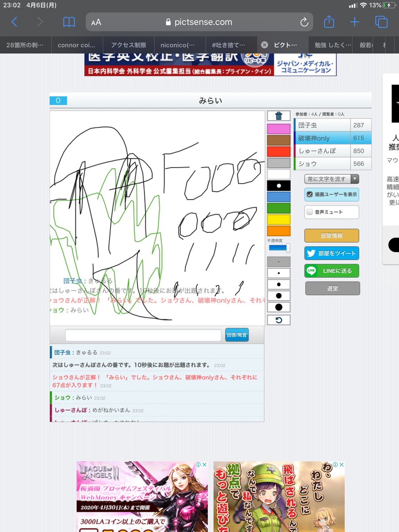Select the white color swatch
Screen dimensions: 399x532
[278, 174]
